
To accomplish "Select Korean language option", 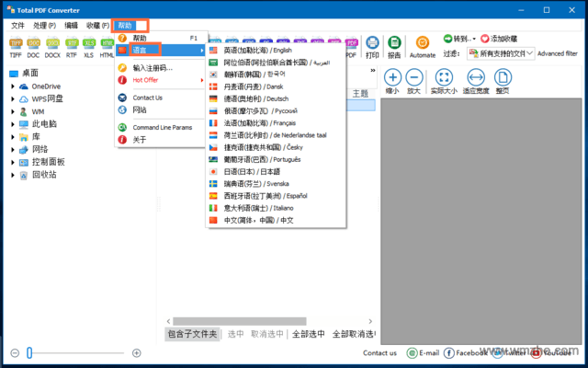I will (276, 75).
